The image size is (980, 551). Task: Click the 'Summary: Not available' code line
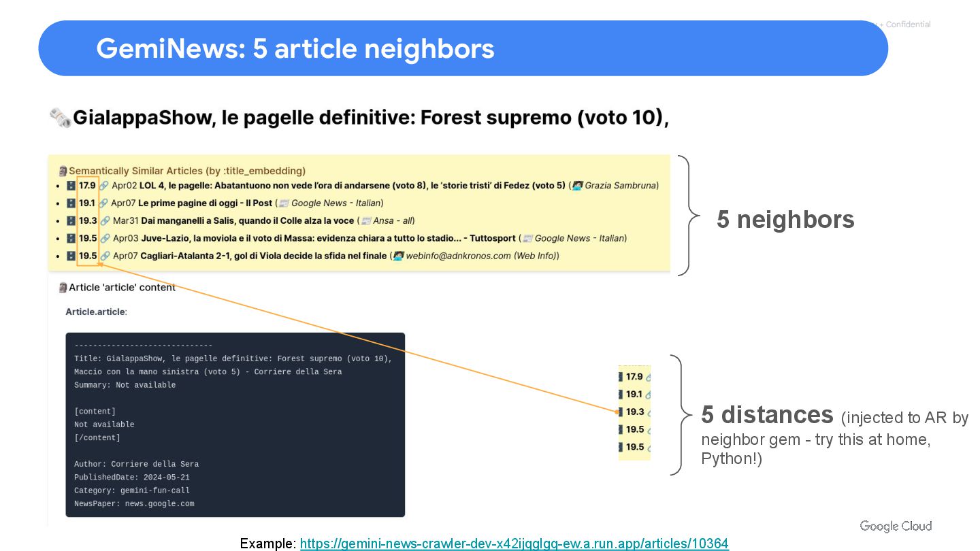coord(125,385)
